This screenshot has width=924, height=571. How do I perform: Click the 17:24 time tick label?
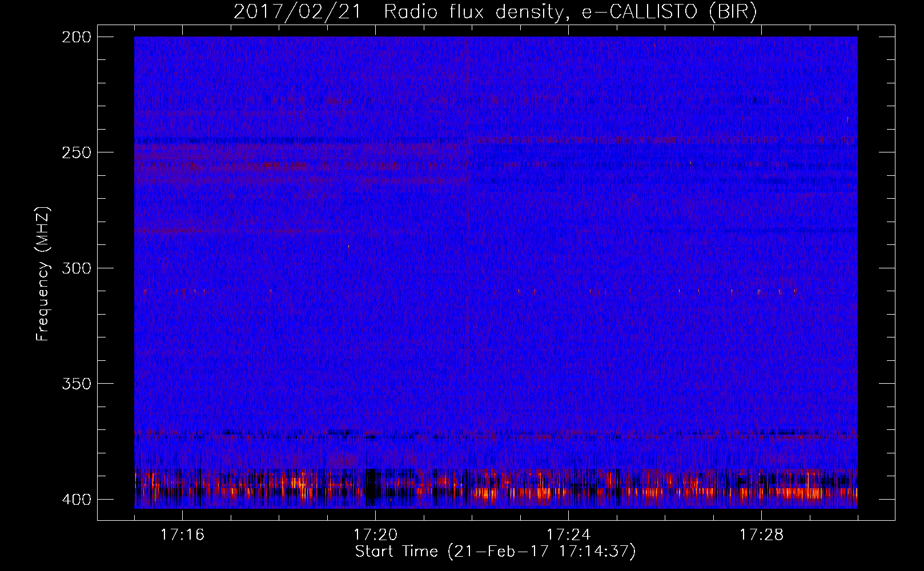click(568, 535)
